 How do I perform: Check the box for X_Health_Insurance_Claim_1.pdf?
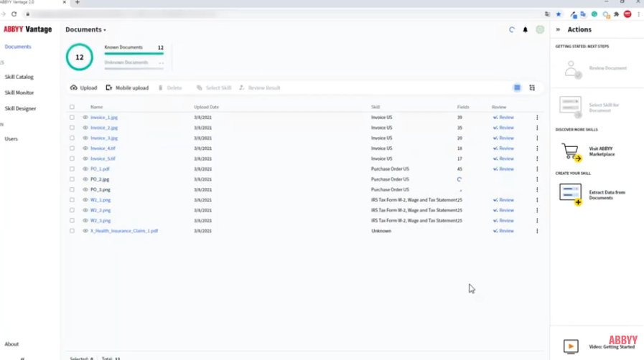pyautogui.click(x=72, y=231)
